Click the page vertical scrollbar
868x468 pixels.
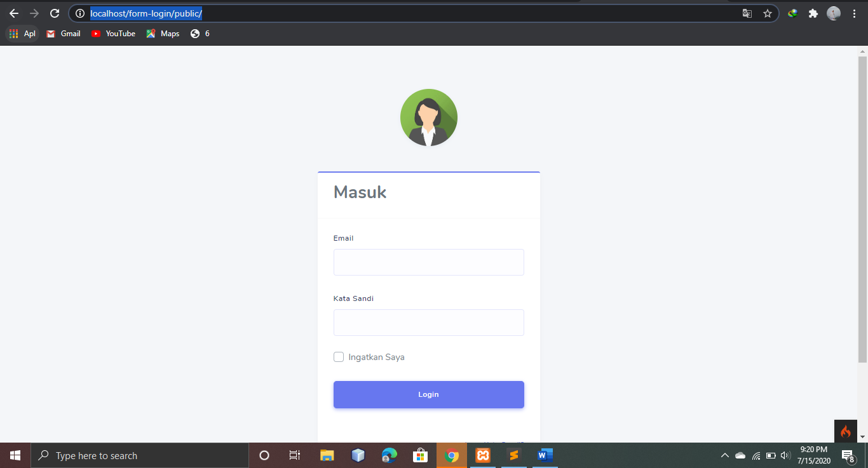pos(862,210)
